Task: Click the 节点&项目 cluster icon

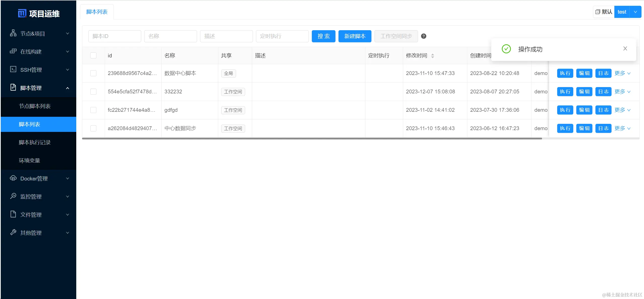Action: point(13,33)
